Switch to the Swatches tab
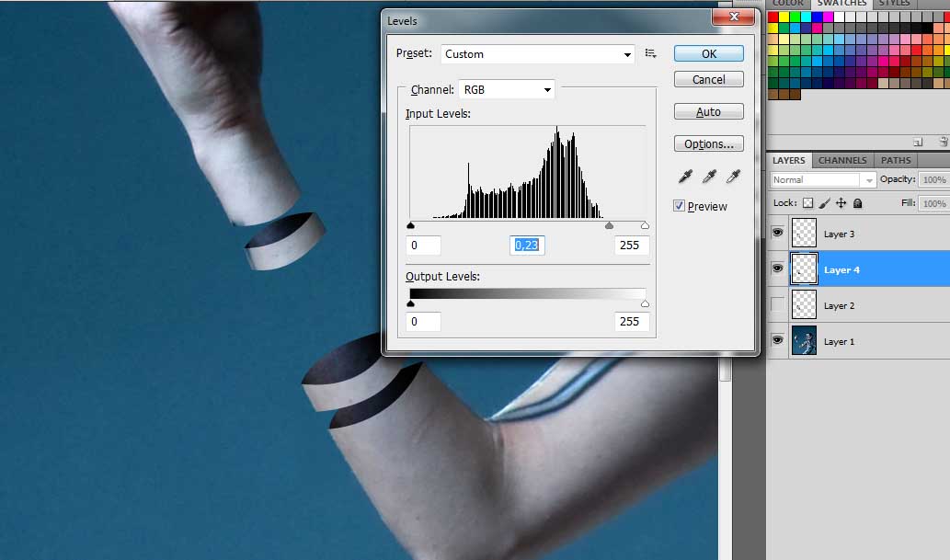The image size is (950, 560). pos(841,3)
